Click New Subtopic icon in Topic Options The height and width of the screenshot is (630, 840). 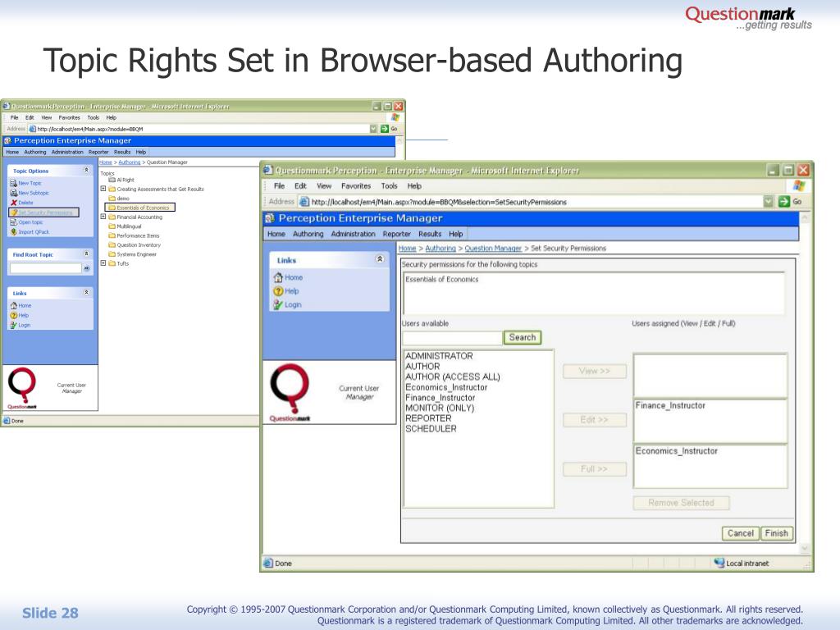(13, 192)
